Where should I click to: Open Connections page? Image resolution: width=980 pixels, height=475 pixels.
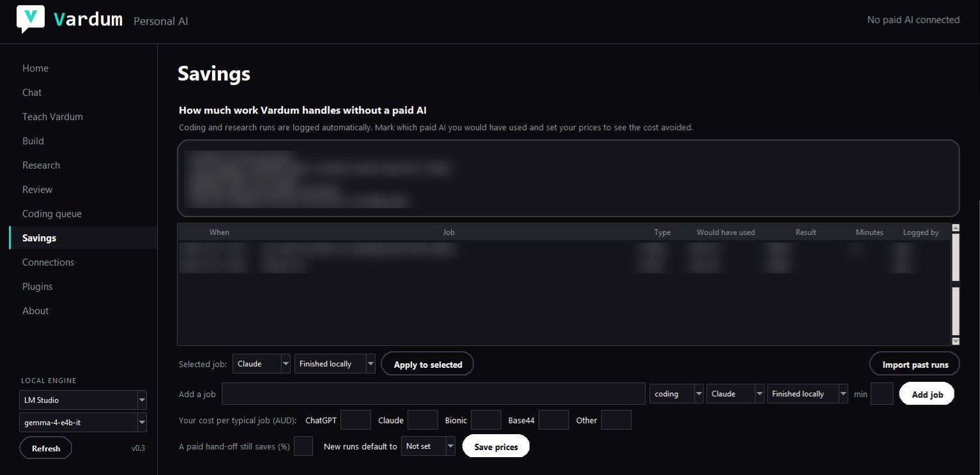pos(48,262)
